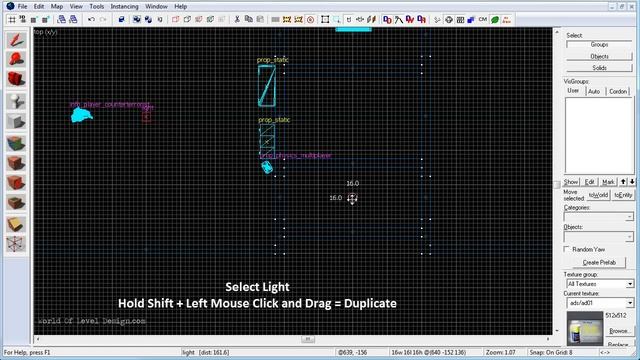This screenshot has height=360, width=640.
Task: Click the toEntity button
Action: point(623,195)
